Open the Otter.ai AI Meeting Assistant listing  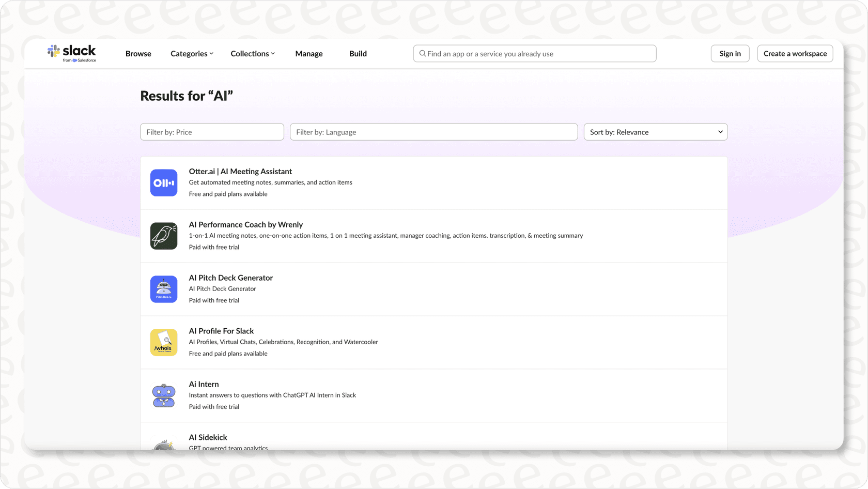tap(240, 171)
